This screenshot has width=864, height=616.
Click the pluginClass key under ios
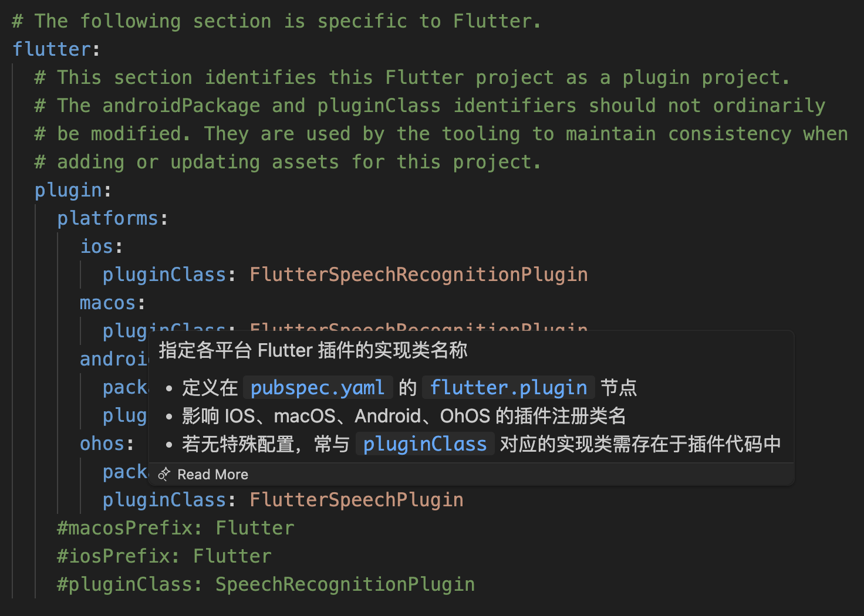(x=164, y=275)
